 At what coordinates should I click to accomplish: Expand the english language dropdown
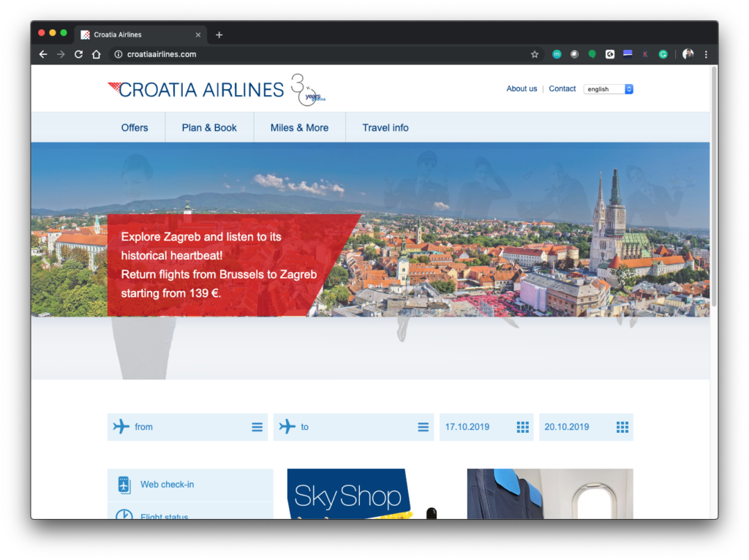point(608,89)
